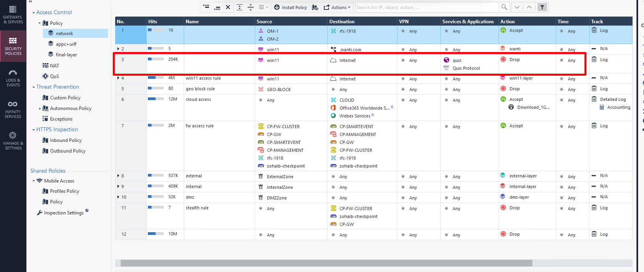
Task: Click the hits bar for rule 12
Action: tap(156, 234)
